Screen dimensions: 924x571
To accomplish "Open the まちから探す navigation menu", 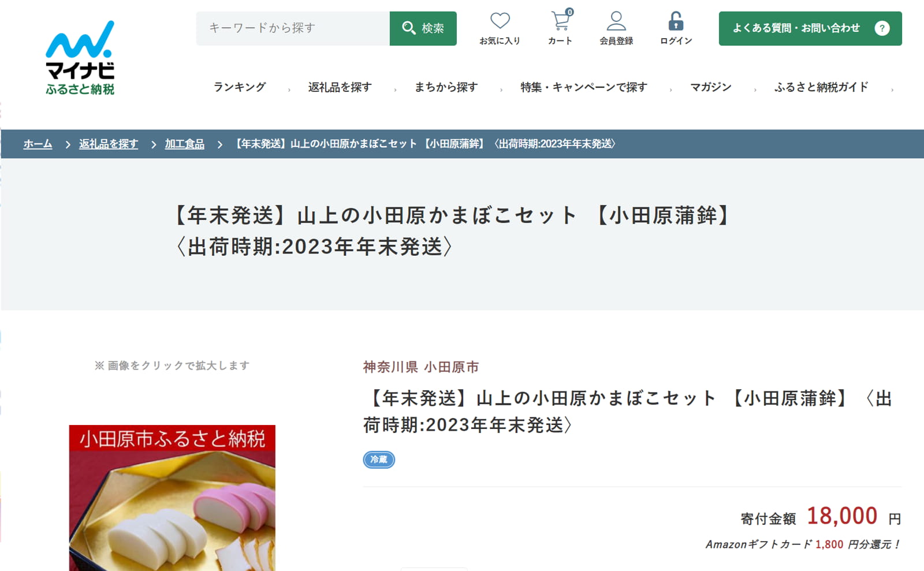I will [445, 87].
